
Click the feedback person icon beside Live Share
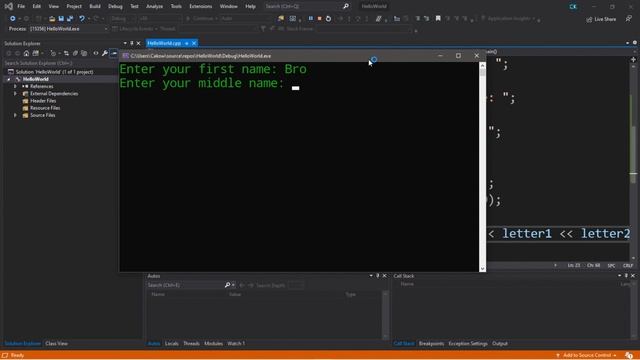(629, 19)
